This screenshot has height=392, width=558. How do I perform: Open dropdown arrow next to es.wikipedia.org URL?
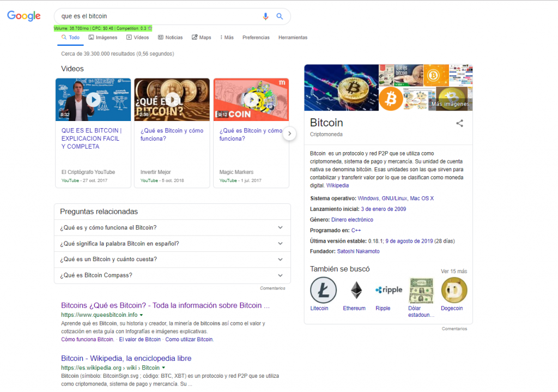[x=163, y=368]
